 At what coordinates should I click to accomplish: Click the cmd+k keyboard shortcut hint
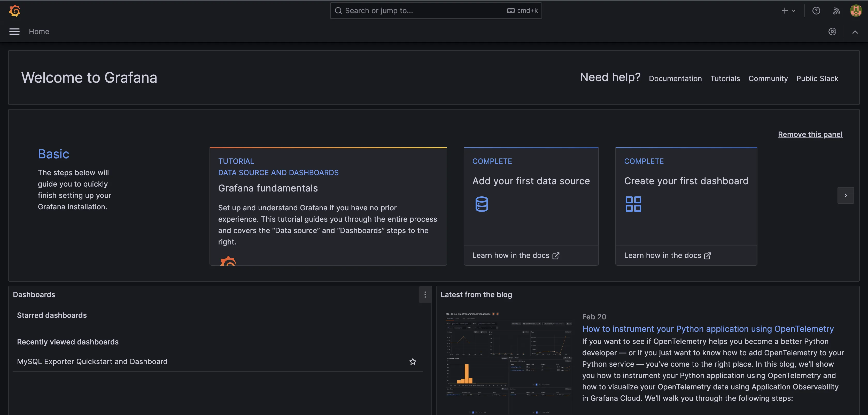(x=522, y=10)
